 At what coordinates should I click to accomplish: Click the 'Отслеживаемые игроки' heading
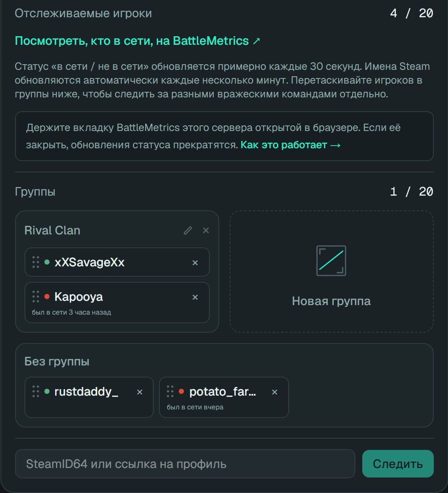83,13
